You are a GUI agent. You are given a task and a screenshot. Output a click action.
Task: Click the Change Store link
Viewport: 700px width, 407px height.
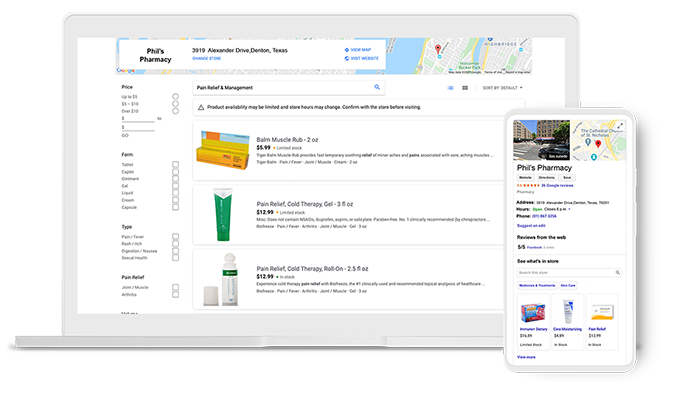[x=207, y=58]
